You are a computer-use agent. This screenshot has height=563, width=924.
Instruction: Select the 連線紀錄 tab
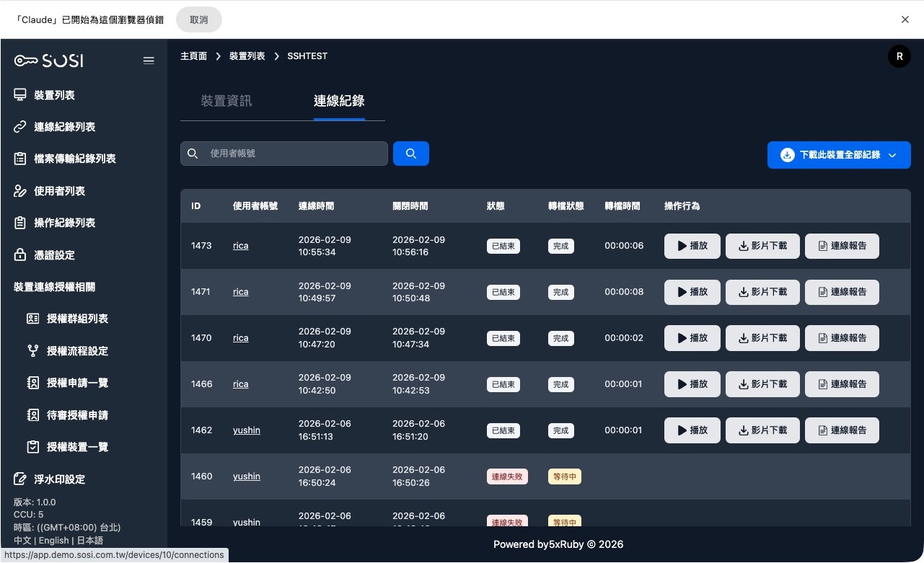click(x=338, y=101)
